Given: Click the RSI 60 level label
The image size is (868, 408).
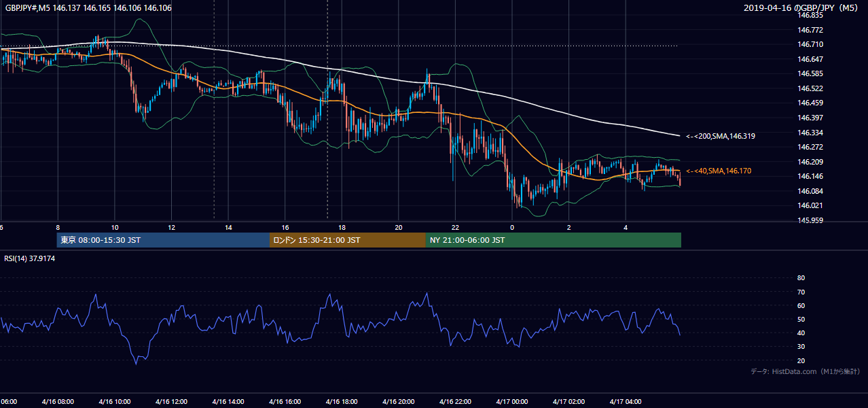Looking at the screenshot, I should (801, 305).
